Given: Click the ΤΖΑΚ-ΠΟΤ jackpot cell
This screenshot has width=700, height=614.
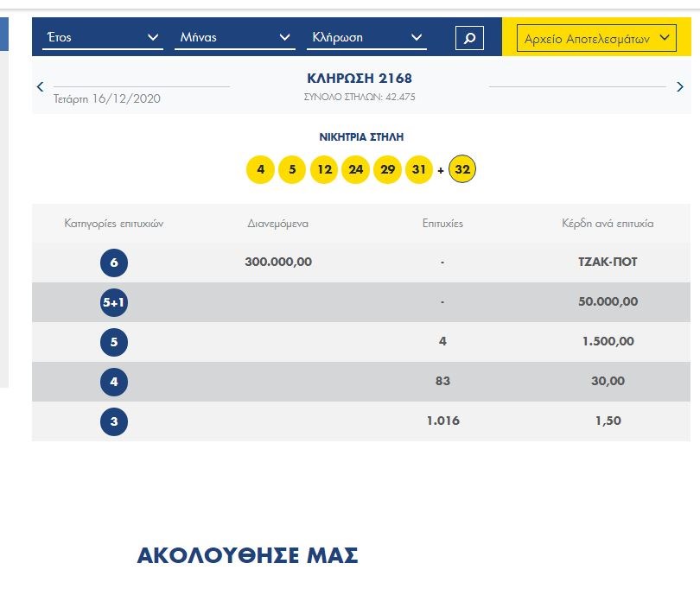Looking at the screenshot, I should tap(608, 262).
